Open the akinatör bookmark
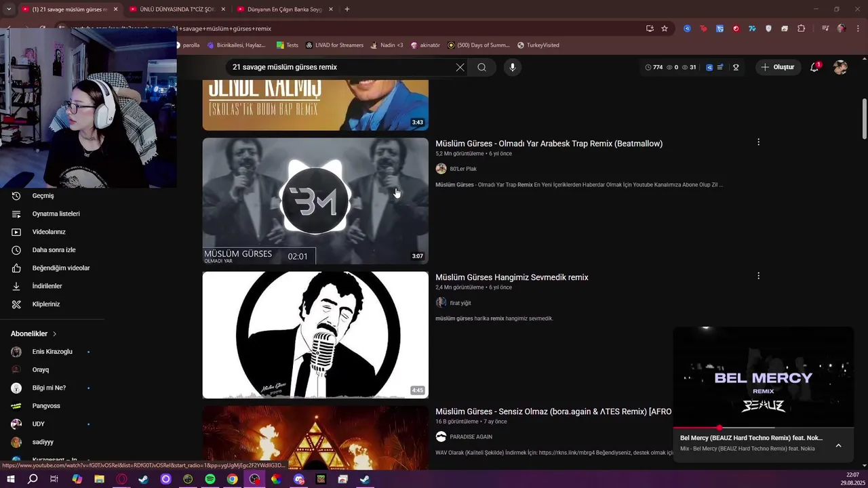The height and width of the screenshot is (488, 868). click(425, 45)
